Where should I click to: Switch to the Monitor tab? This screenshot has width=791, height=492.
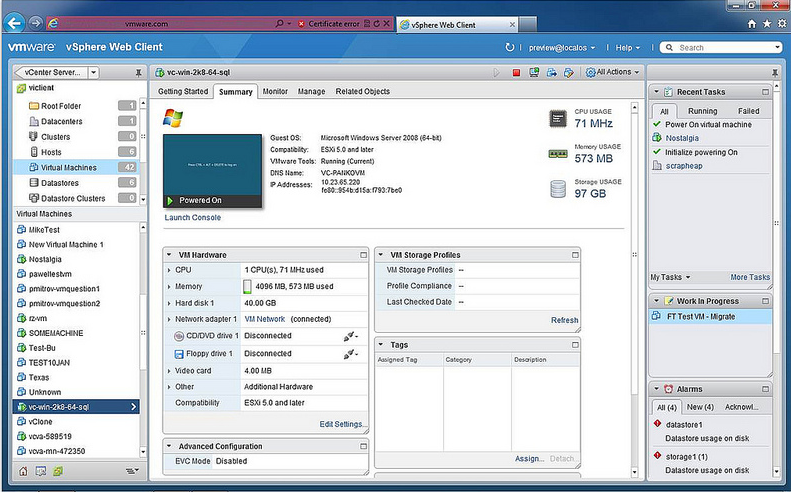point(275,92)
